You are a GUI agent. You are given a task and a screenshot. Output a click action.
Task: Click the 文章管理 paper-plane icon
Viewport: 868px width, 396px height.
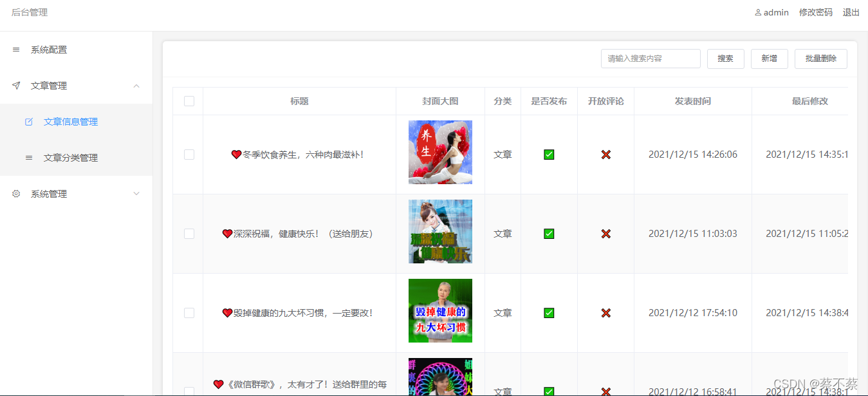[16, 86]
